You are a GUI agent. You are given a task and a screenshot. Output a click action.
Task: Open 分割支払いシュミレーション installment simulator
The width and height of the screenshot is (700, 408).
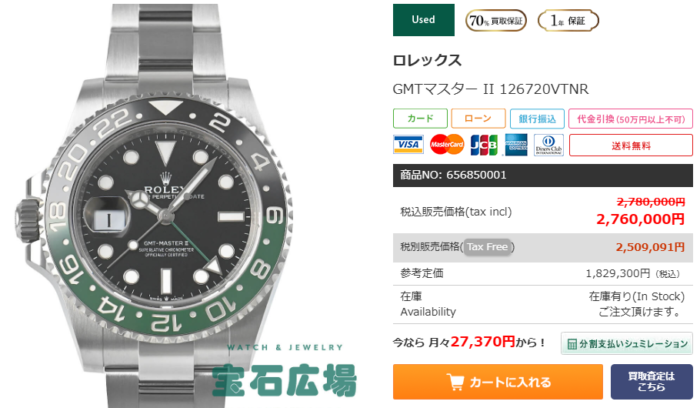tap(627, 344)
